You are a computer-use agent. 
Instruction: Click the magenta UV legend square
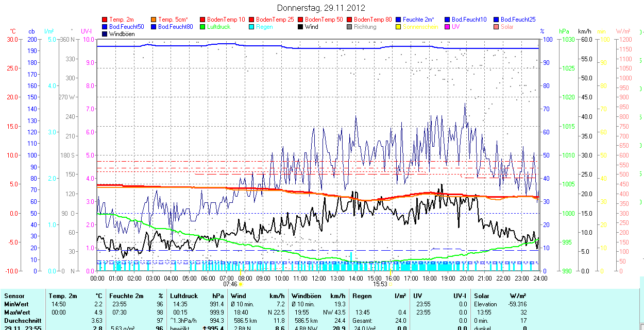pos(448,27)
